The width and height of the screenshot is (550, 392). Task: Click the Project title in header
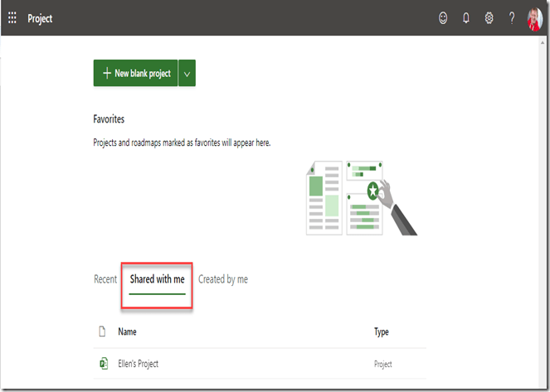[x=40, y=18]
